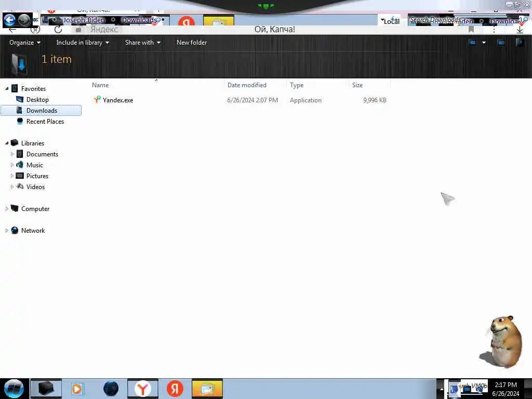Image resolution: width=532 pixels, height=399 pixels.
Task: Click the red Yandex tab icon at top
Action: (187, 21)
